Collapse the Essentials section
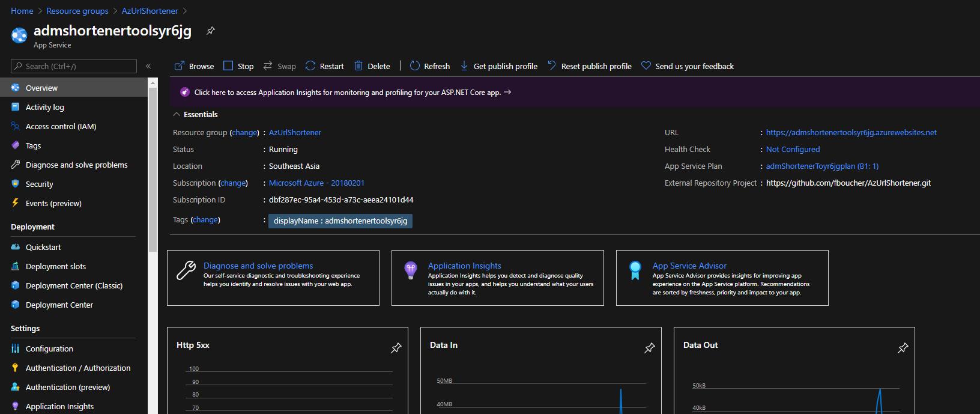This screenshot has width=980, height=414. tap(195, 114)
